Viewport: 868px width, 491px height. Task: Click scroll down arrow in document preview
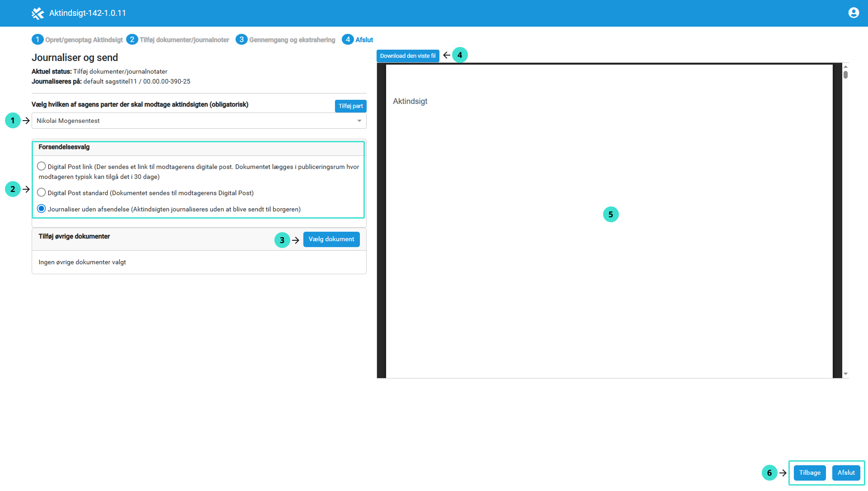[x=845, y=374]
